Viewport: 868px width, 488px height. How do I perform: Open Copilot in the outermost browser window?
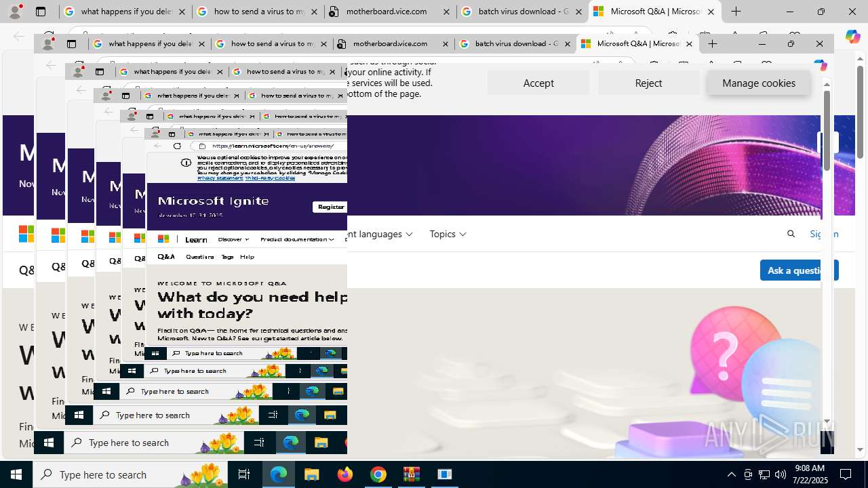(x=852, y=37)
